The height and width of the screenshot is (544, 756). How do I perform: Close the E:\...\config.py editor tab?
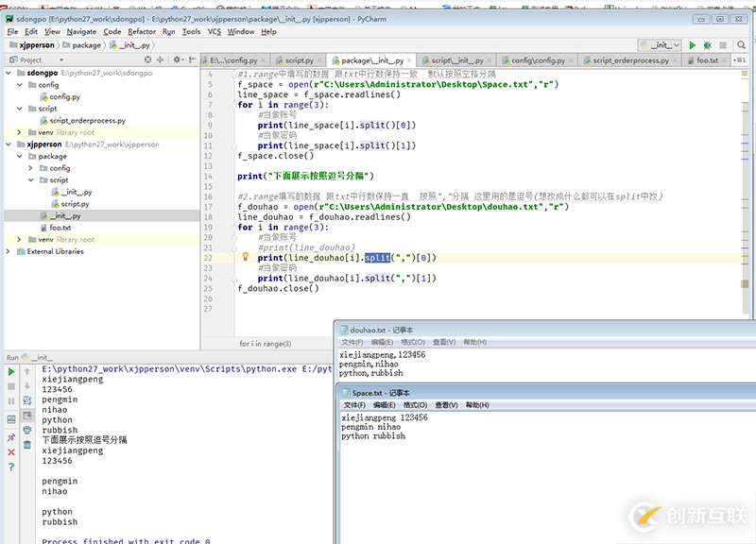point(264,60)
